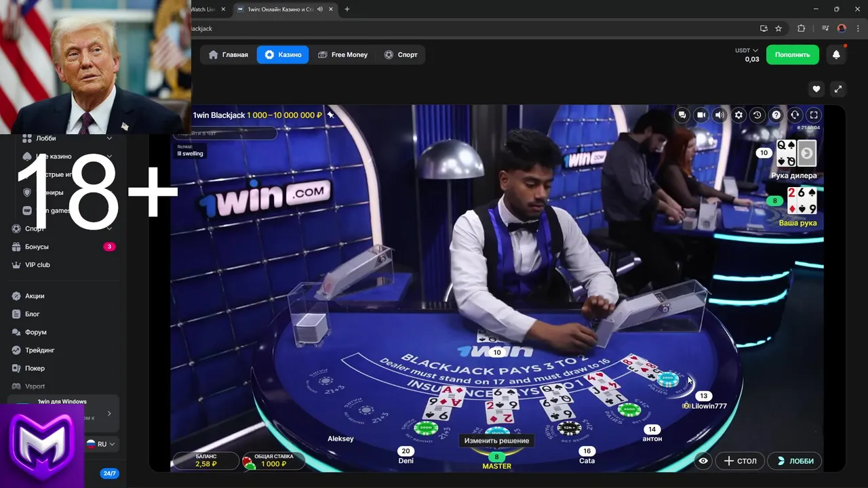
Task: Open the media control icon in toolbar
Action: click(x=825, y=28)
